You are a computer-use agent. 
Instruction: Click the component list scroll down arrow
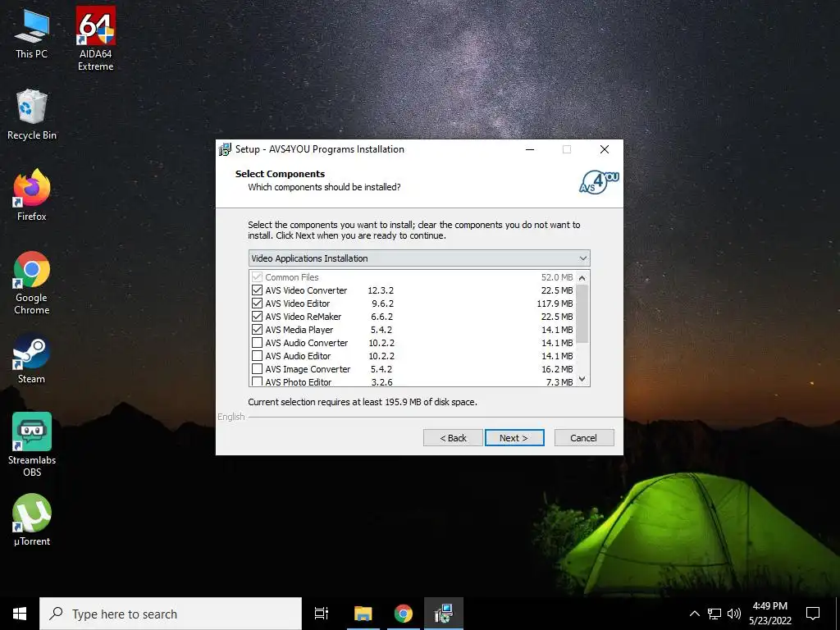tap(582, 379)
